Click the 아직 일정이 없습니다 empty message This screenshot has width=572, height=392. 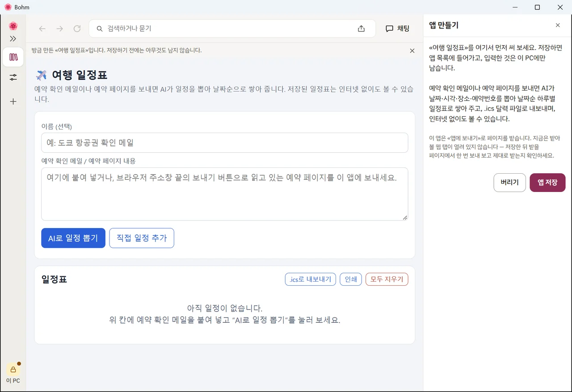click(224, 309)
